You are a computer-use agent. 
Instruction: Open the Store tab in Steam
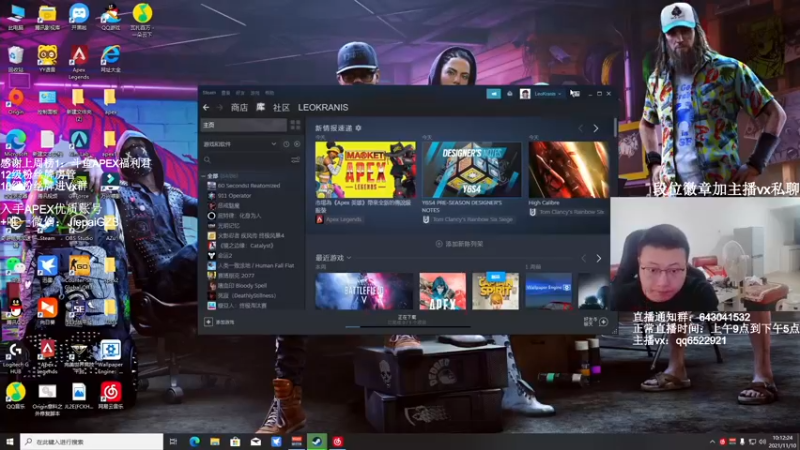click(239, 108)
